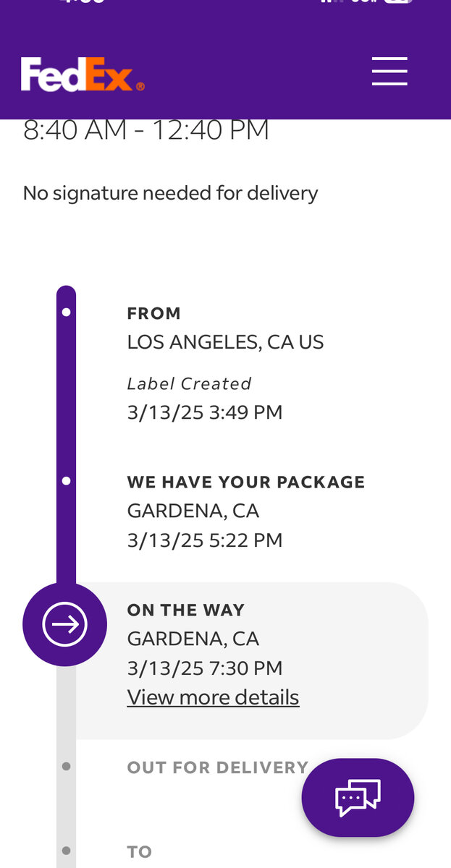Tap the Out For Delivery timeline dot
The width and height of the screenshot is (451, 868).
tap(67, 766)
